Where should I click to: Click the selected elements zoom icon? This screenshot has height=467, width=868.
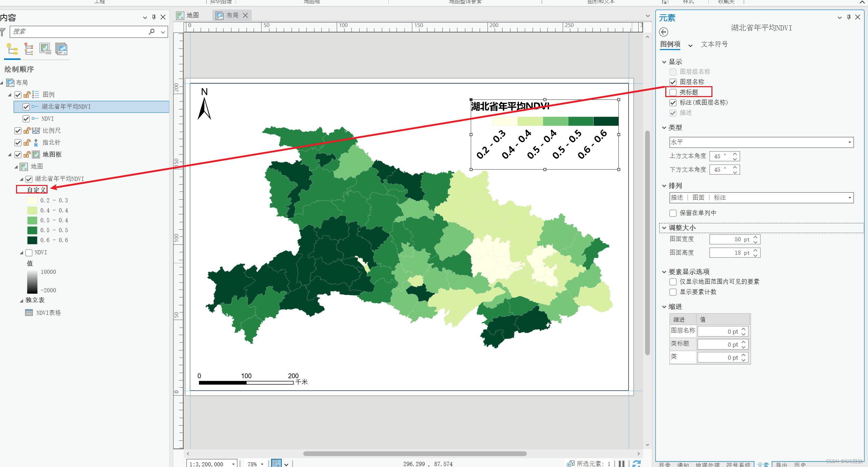point(571,464)
